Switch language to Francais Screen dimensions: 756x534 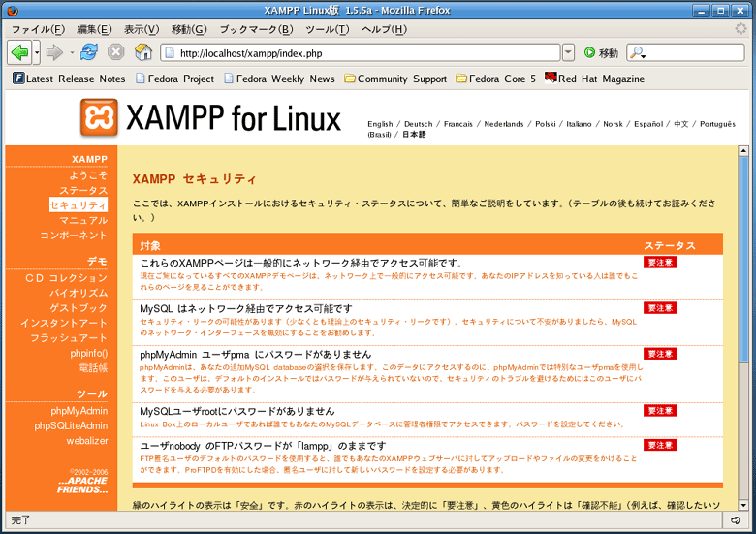point(458,124)
